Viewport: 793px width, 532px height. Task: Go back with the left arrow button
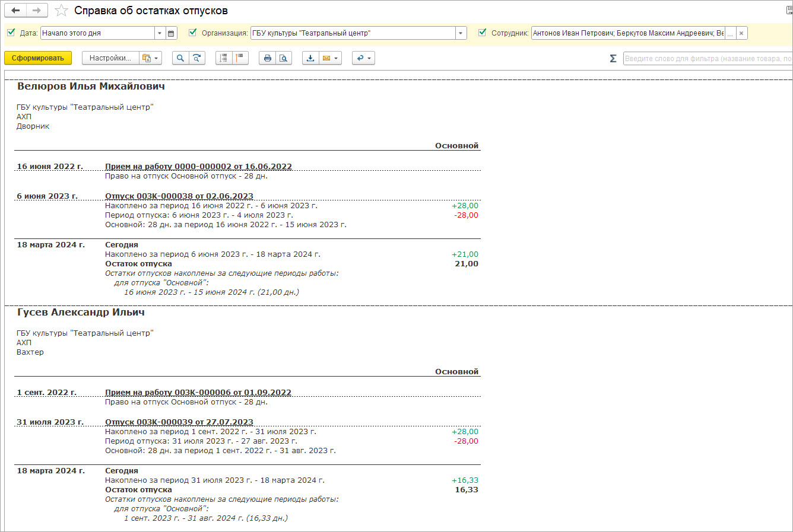16,10
